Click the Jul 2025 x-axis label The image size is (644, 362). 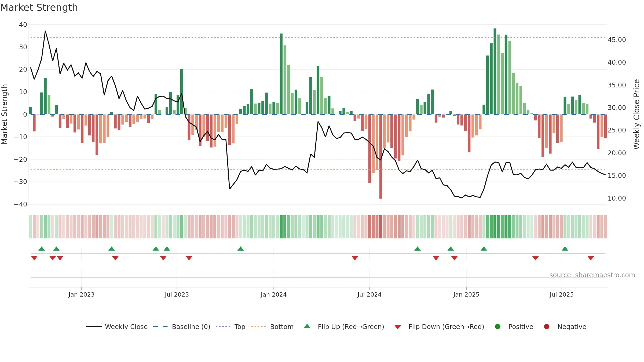click(x=562, y=294)
